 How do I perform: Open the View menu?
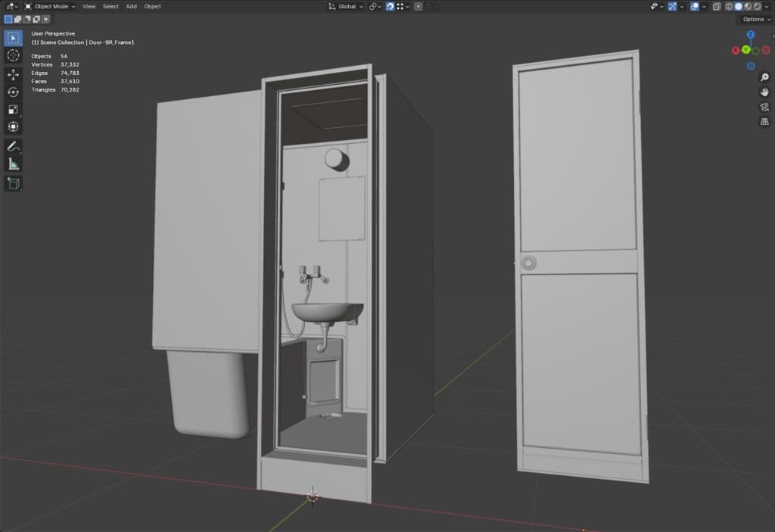(89, 6)
